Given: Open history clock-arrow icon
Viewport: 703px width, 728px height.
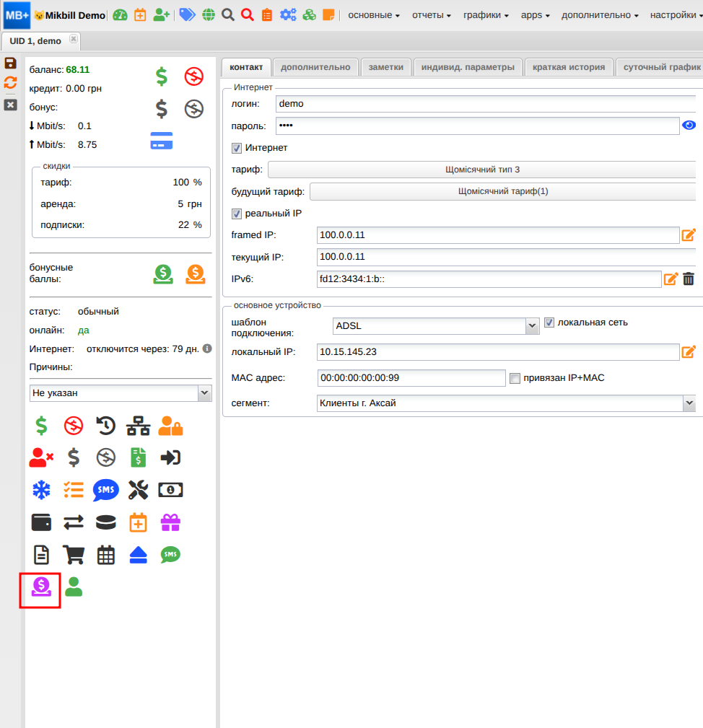Looking at the screenshot, I should pyautogui.click(x=106, y=426).
